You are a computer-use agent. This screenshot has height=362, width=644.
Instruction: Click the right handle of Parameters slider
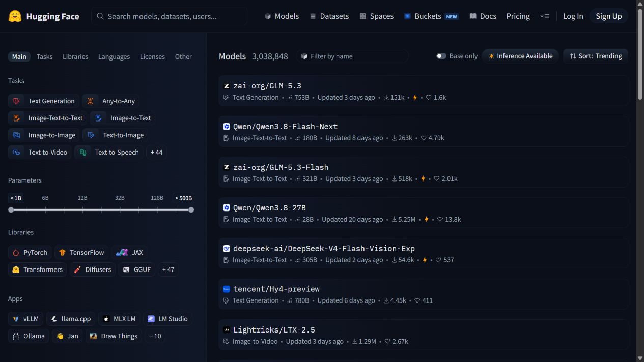[191, 209]
